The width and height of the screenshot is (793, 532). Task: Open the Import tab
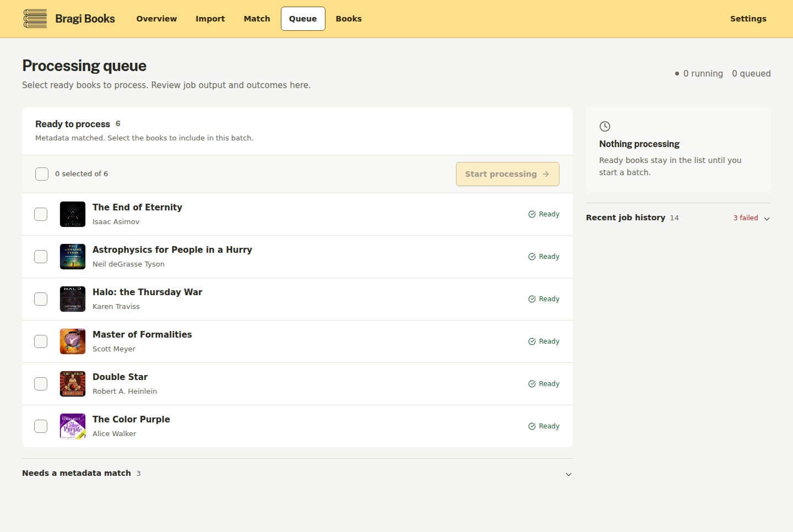(x=210, y=19)
